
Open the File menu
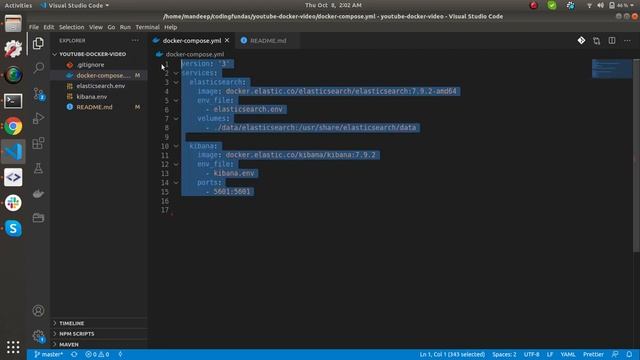click(34, 27)
